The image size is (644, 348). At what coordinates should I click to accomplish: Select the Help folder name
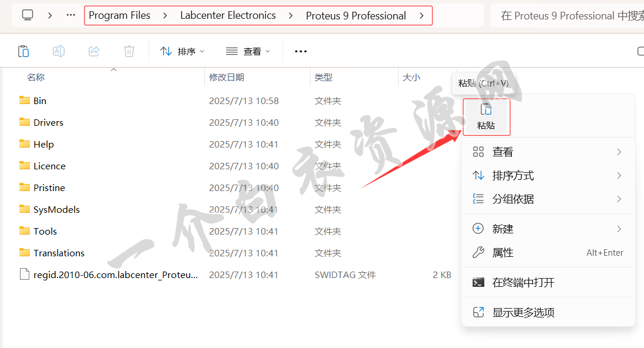[43, 145]
